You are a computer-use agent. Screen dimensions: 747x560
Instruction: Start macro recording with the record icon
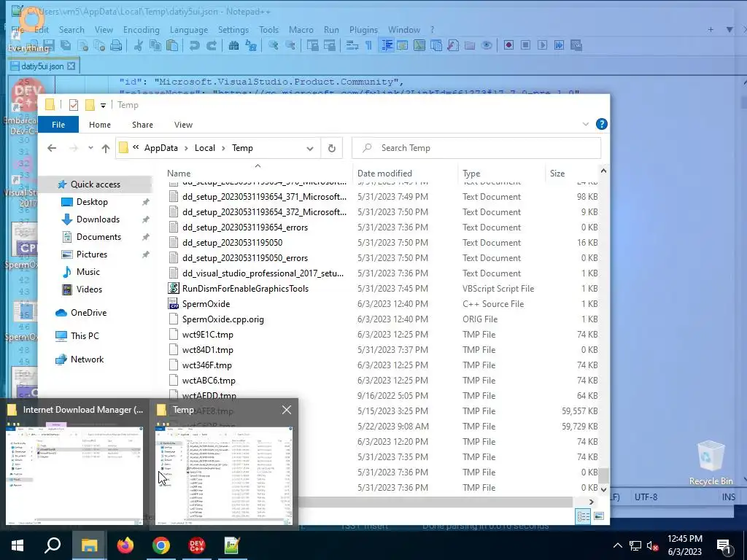tap(508, 46)
